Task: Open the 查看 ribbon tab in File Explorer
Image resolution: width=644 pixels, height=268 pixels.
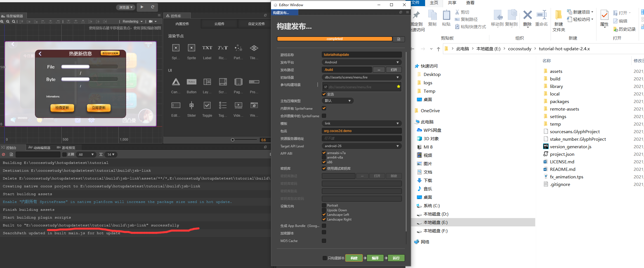Action: point(470,3)
